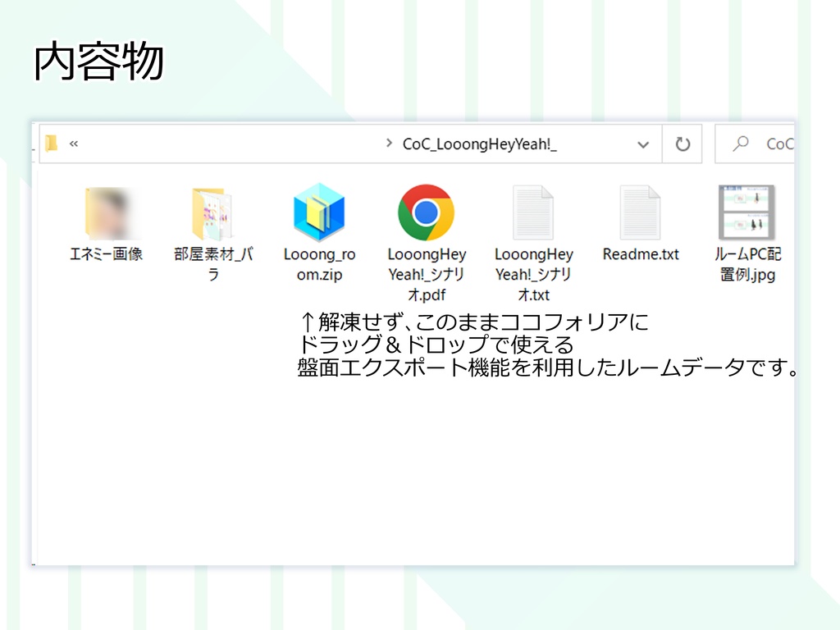Click the breadcrumb separator before CoC_LooongHeyYeah!_
Viewport: 840px width, 630px height.
(x=390, y=144)
